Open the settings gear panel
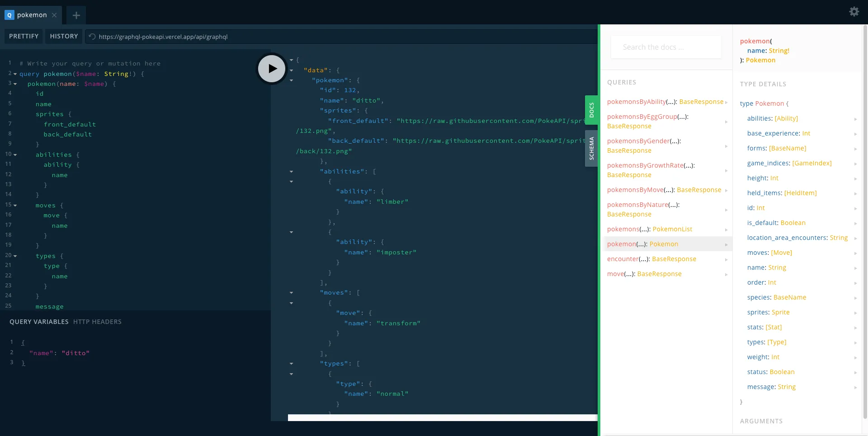868x436 pixels. click(x=854, y=12)
